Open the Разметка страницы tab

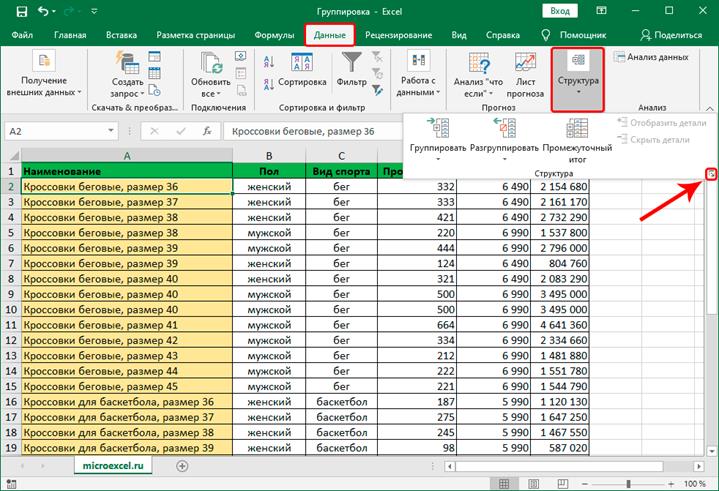click(196, 35)
